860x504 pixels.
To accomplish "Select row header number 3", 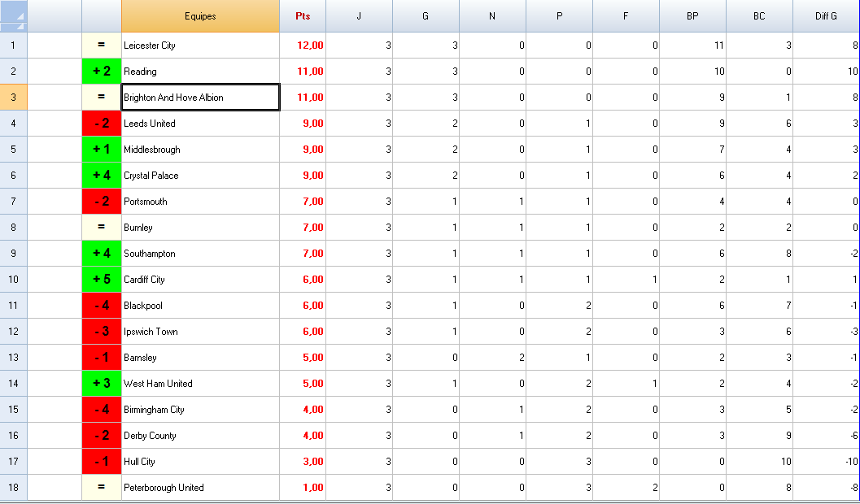I will point(13,98).
